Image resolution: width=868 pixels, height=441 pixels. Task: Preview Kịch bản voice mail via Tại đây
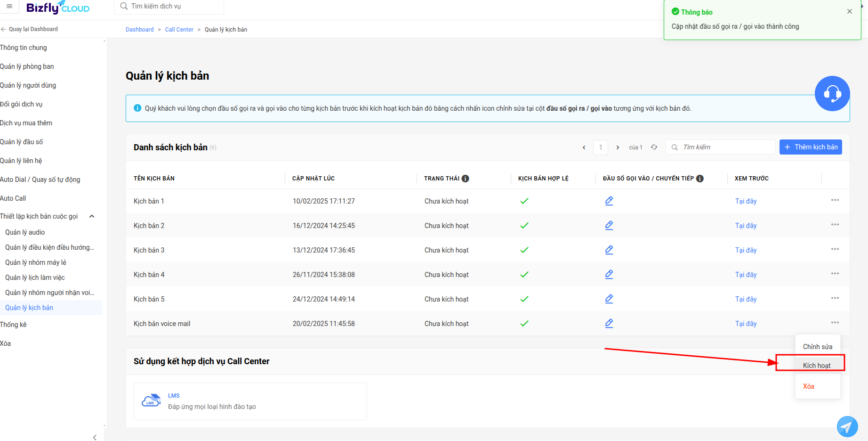tap(746, 324)
